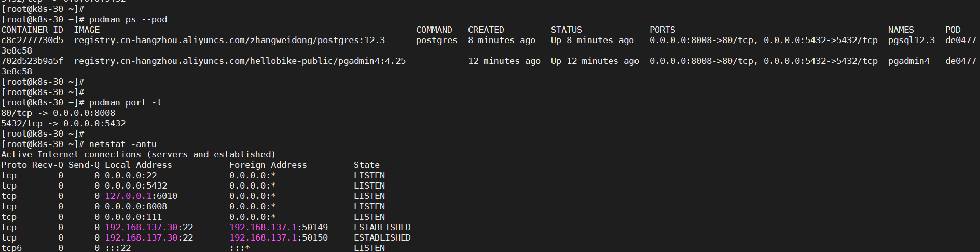Click the 0.0.0.0:5432 netstat local address
Viewport: 980px width, 252px height.
pos(136,185)
